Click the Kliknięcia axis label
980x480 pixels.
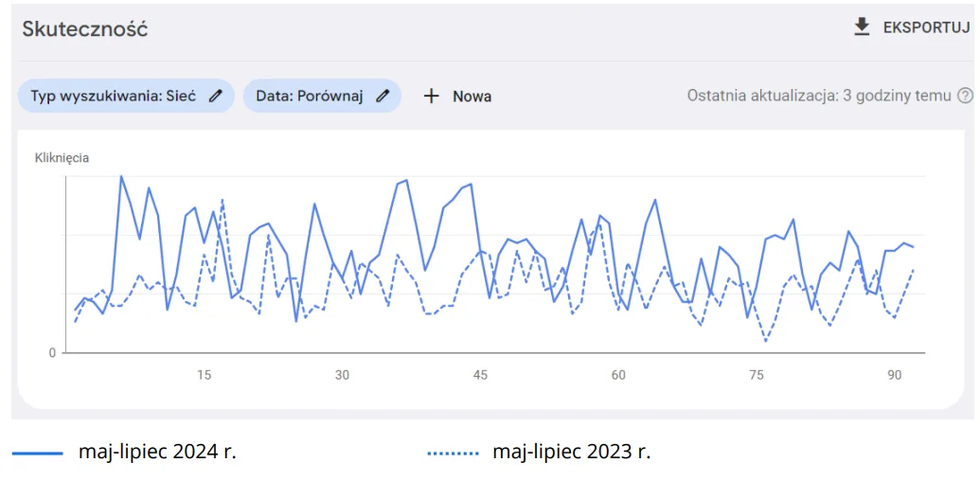point(62,158)
